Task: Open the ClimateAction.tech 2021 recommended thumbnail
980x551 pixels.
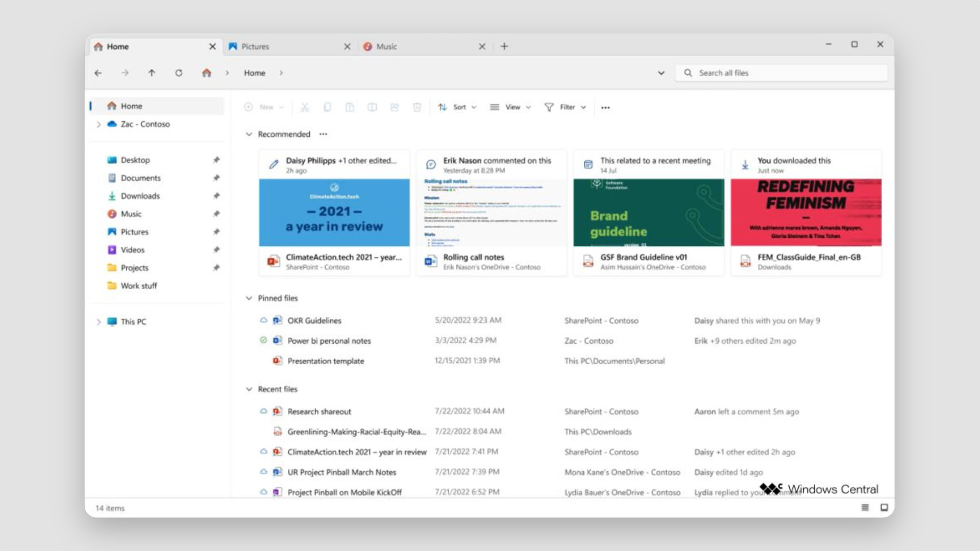Action: pos(334,212)
